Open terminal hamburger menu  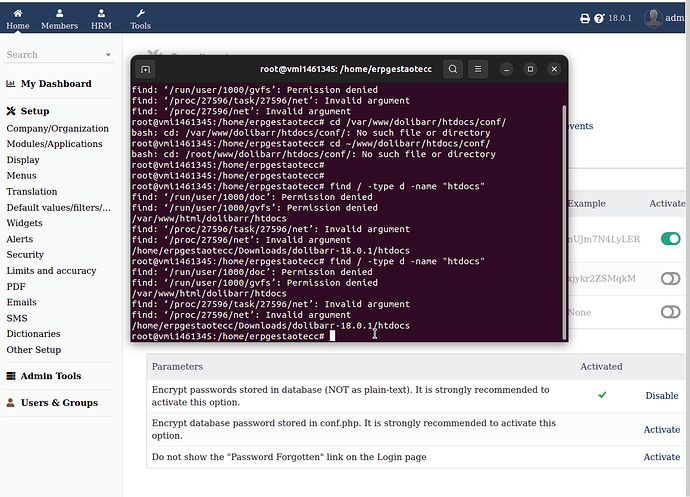(478, 69)
